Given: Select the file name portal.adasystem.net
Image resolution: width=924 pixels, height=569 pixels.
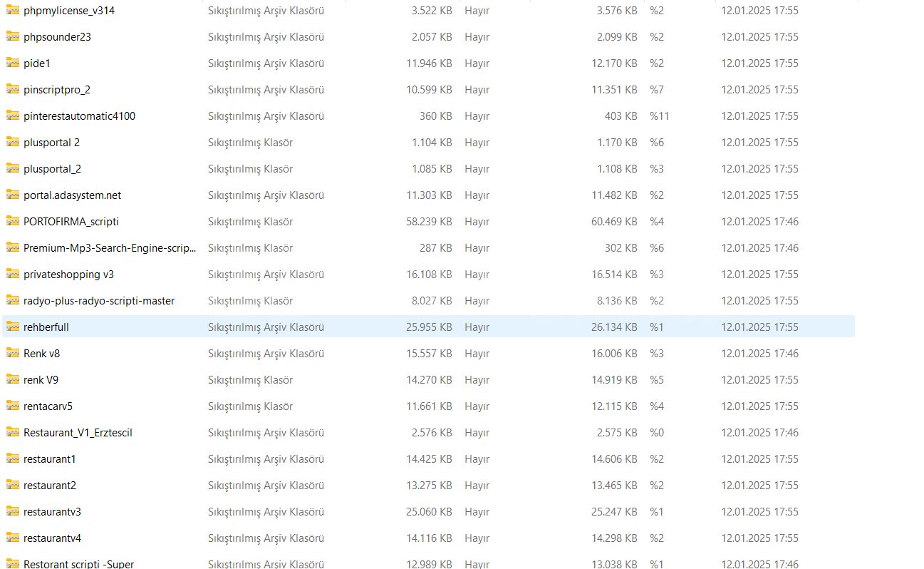Looking at the screenshot, I should click(x=72, y=195).
